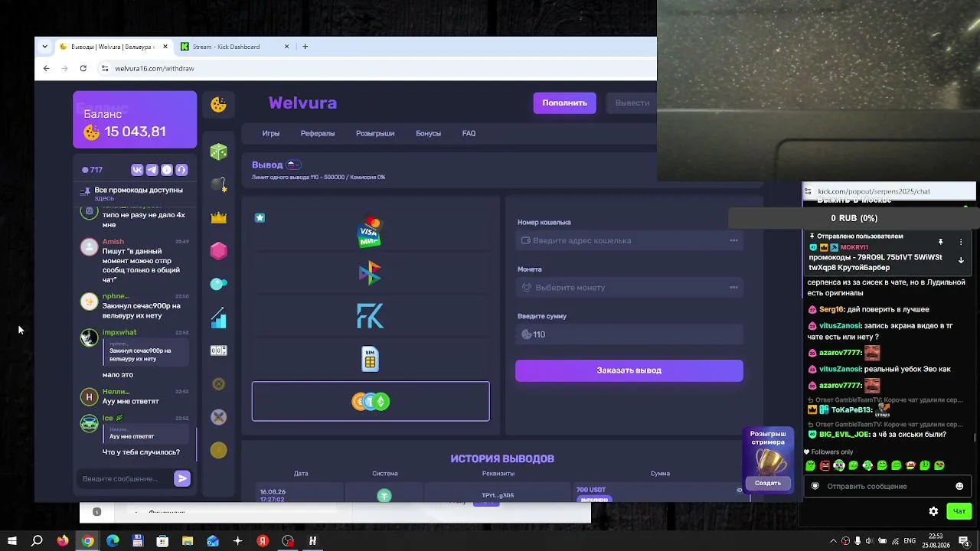
Task: Click the withdrawal amount field showing 110
Action: point(629,334)
